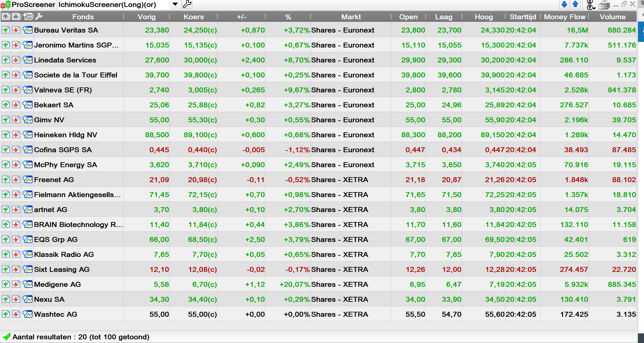Open the wrench icon in column header
The width and height of the screenshot is (644, 343).
pos(39,17)
